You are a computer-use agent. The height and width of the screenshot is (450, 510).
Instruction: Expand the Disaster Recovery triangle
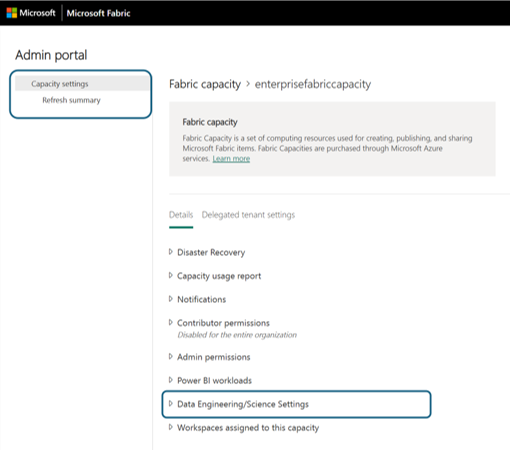pyautogui.click(x=171, y=252)
